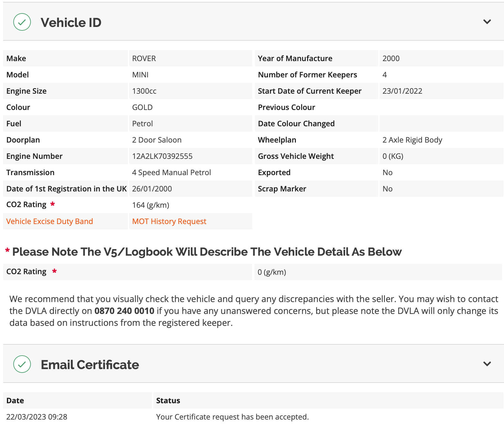Image resolution: width=504 pixels, height=428 pixels.
Task: Select the engine number 12A2LK70392555
Action: pyautogui.click(x=162, y=156)
